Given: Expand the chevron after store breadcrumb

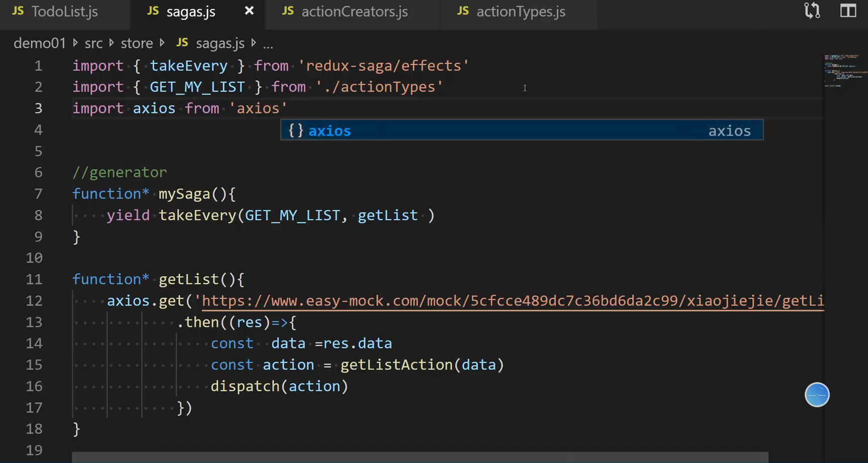Looking at the screenshot, I should pos(162,43).
